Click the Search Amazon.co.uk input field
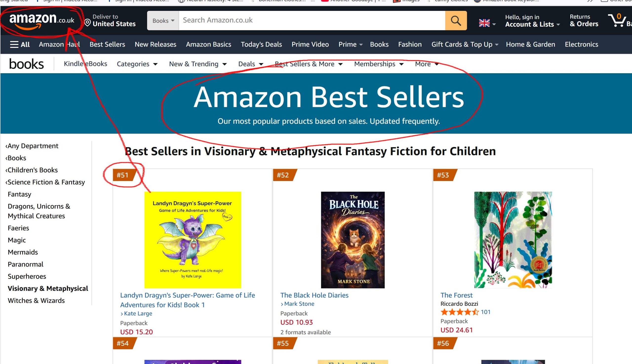The height and width of the screenshot is (364, 632). (x=312, y=20)
